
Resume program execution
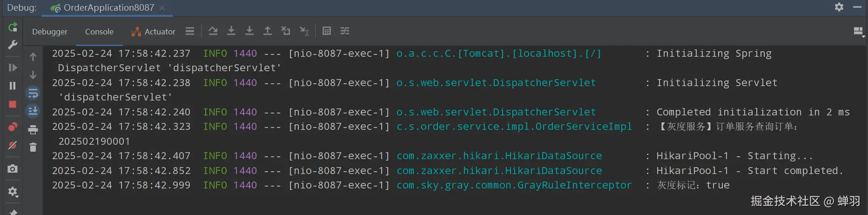(x=13, y=67)
